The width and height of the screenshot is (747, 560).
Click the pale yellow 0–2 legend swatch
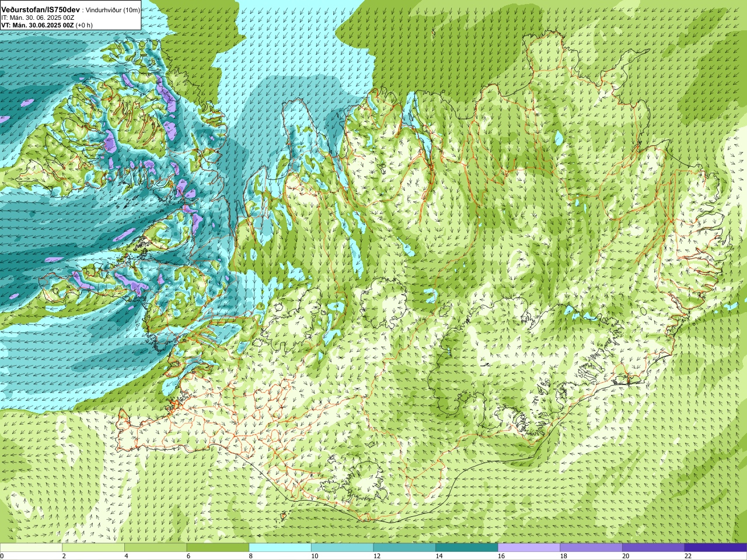click(31, 548)
